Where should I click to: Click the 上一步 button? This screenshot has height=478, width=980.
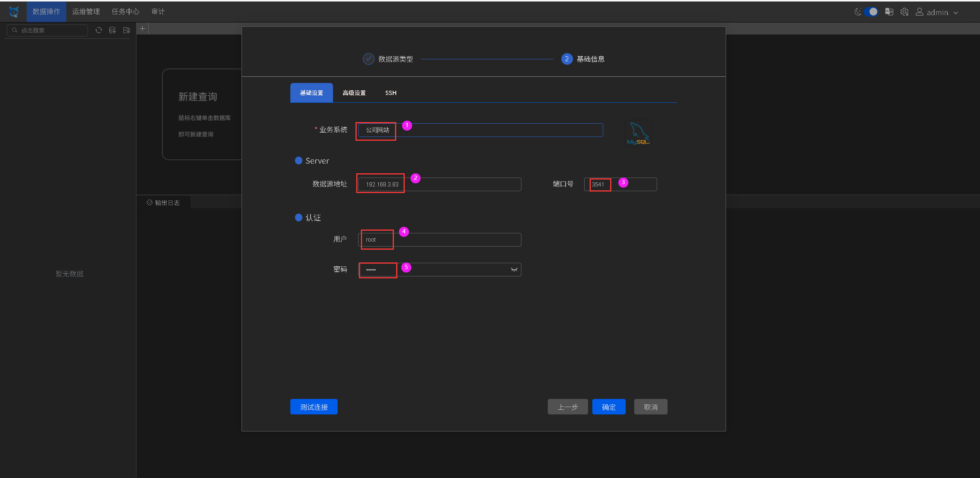coord(568,407)
